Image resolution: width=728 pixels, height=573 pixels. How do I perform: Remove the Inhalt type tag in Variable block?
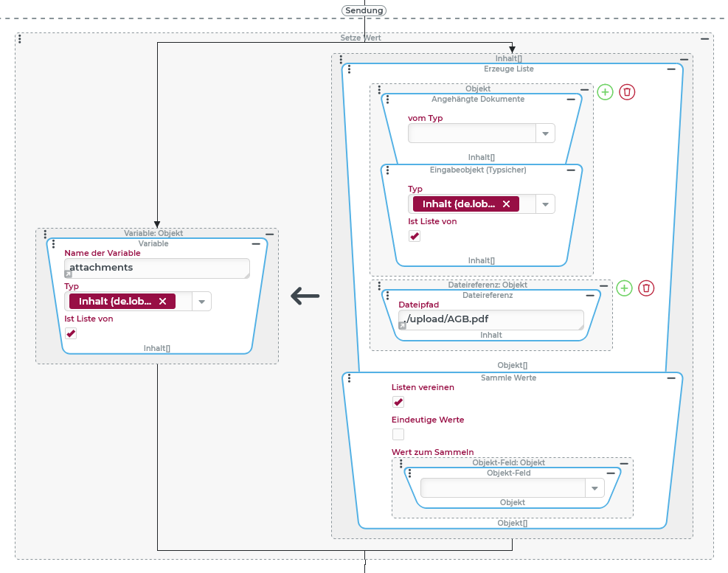tap(162, 301)
